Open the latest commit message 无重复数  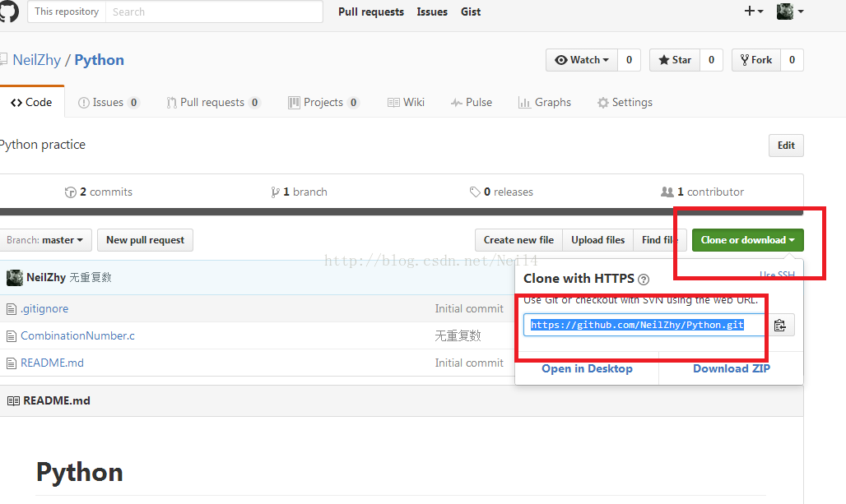point(90,278)
